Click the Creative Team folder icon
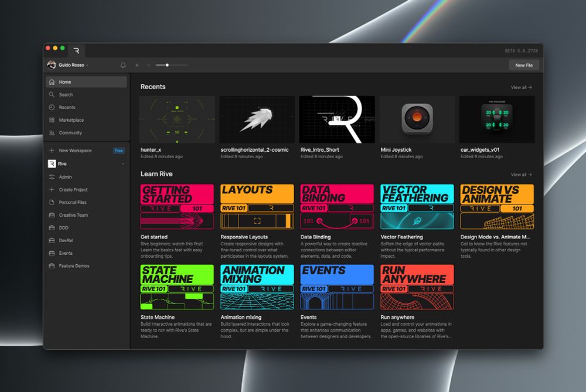 tap(52, 215)
